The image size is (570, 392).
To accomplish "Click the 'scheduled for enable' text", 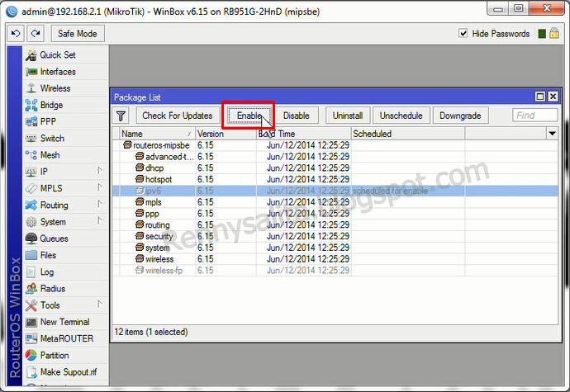I will coord(390,191).
